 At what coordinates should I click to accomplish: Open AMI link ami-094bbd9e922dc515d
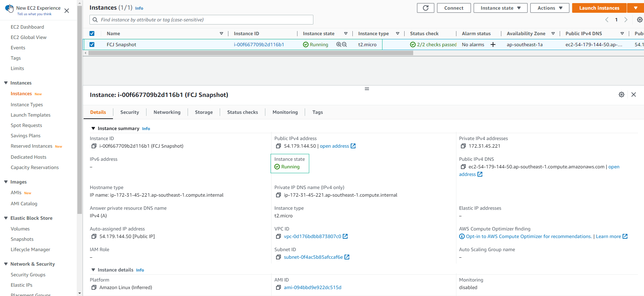click(x=312, y=287)
